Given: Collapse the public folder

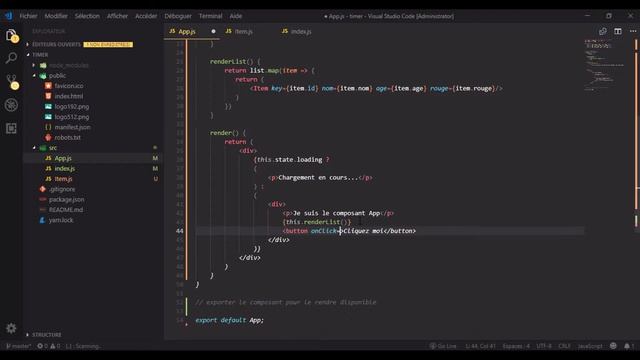Looking at the screenshot, I should 57,76.
